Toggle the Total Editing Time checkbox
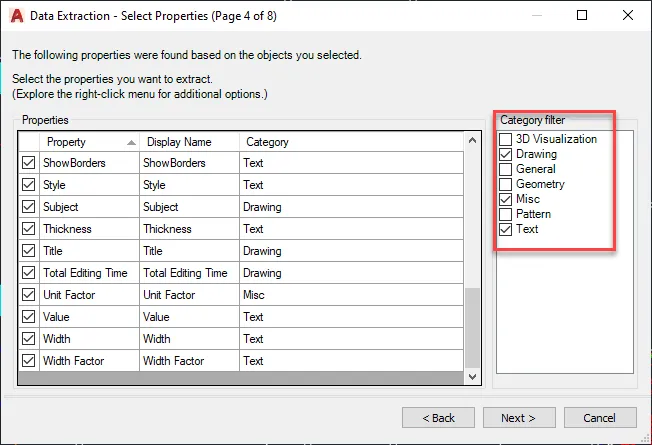Screen dimensions: 652x445 28,273
